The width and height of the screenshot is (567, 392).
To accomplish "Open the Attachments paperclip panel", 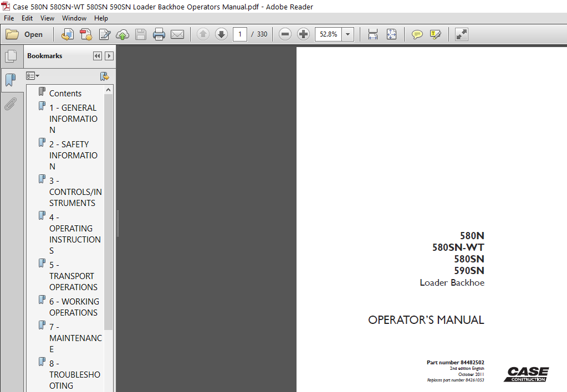I will coord(11,104).
